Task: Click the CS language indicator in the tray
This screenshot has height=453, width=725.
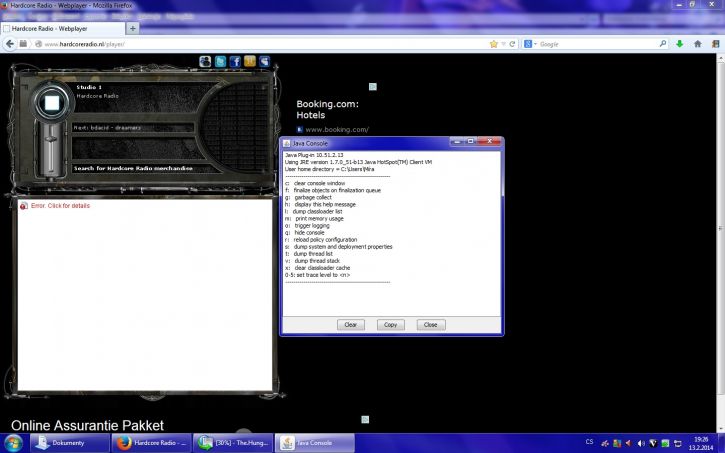Action: (589, 442)
